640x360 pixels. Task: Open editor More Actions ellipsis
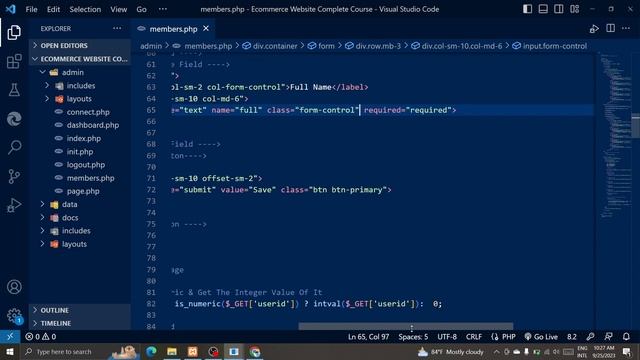click(626, 28)
